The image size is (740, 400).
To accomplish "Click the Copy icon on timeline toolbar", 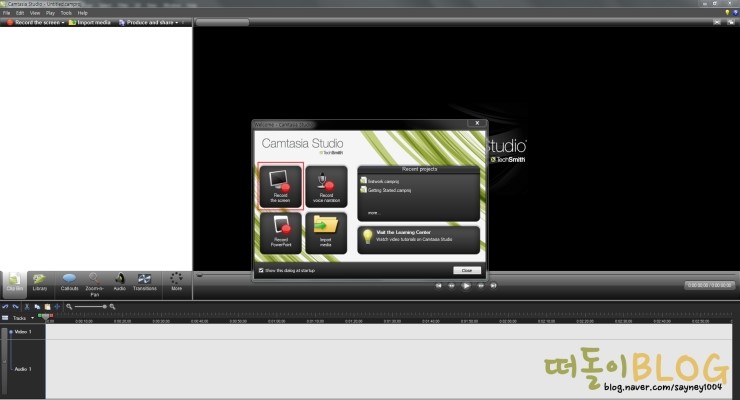I will pos(37,307).
